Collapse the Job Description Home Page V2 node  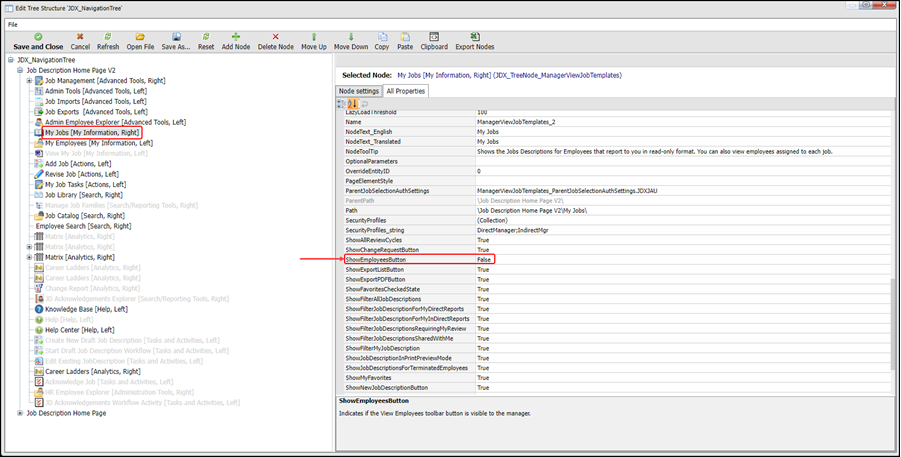20,70
